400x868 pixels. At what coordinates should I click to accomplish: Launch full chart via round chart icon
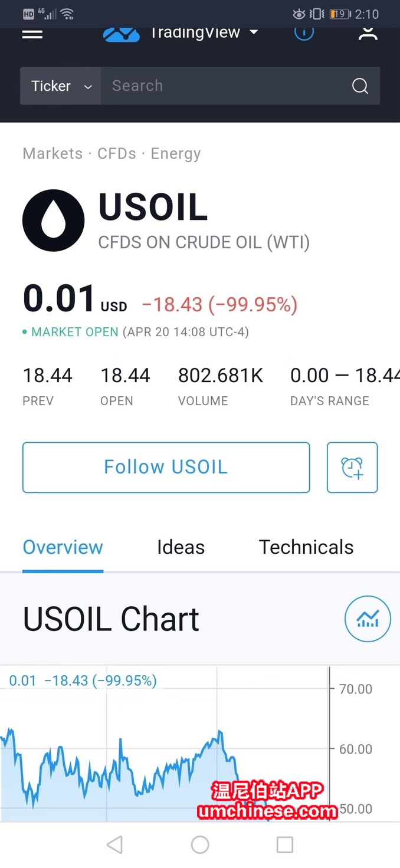click(x=368, y=619)
